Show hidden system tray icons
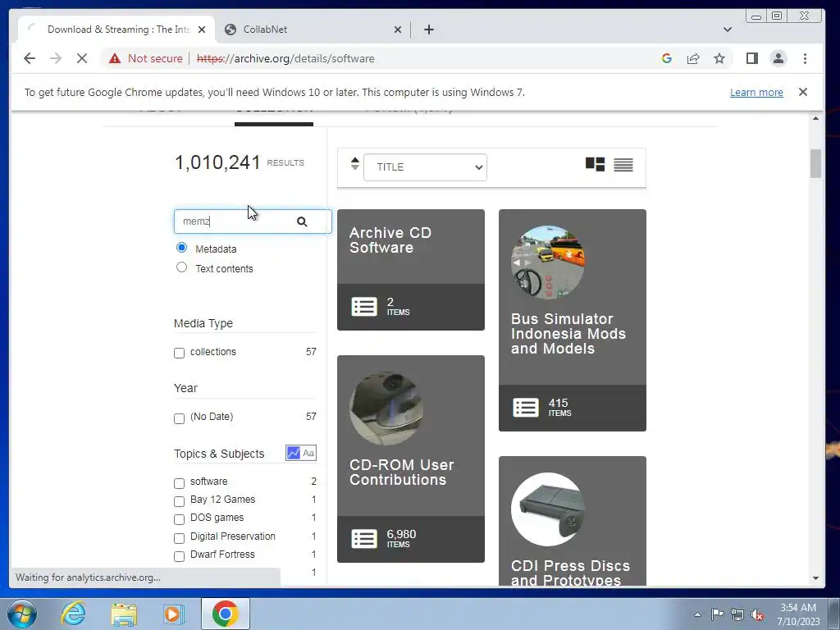The image size is (840, 630). click(x=697, y=614)
